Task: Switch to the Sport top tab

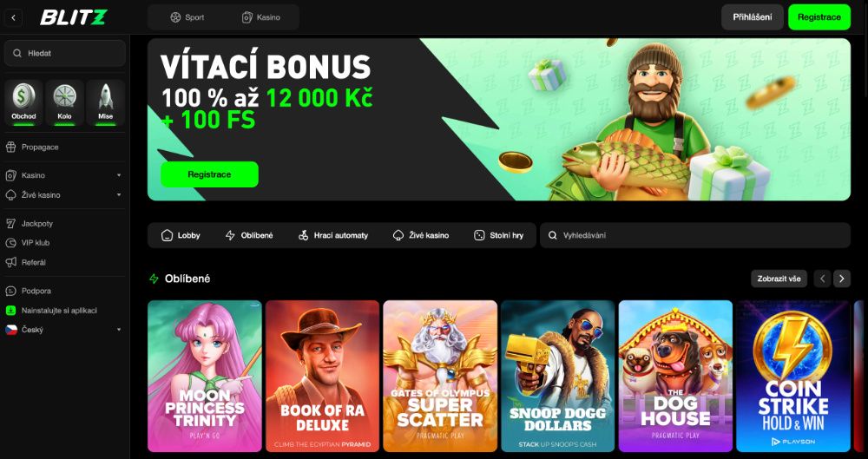Action: [x=187, y=17]
